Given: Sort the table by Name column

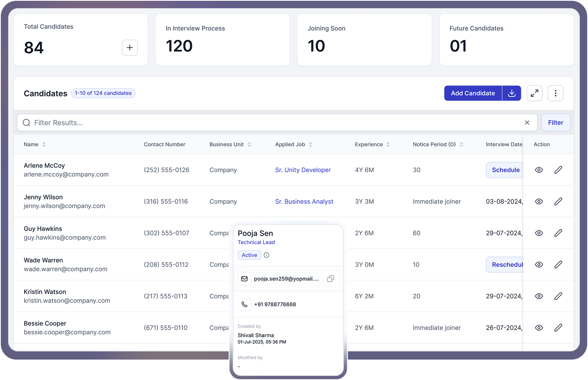Looking at the screenshot, I should pyautogui.click(x=44, y=145).
